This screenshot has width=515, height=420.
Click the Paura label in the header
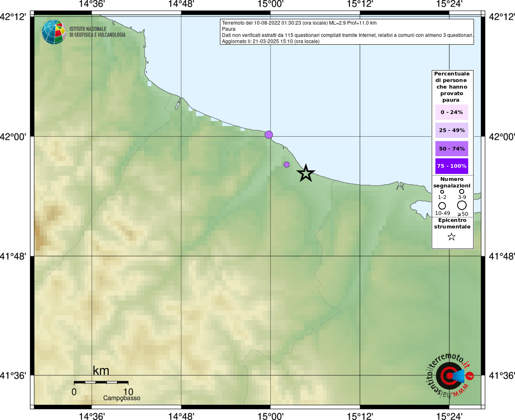tap(229, 29)
